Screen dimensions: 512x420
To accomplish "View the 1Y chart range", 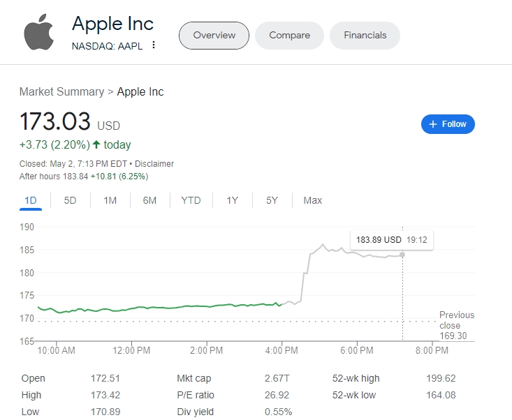I will click(x=232, y=201).
